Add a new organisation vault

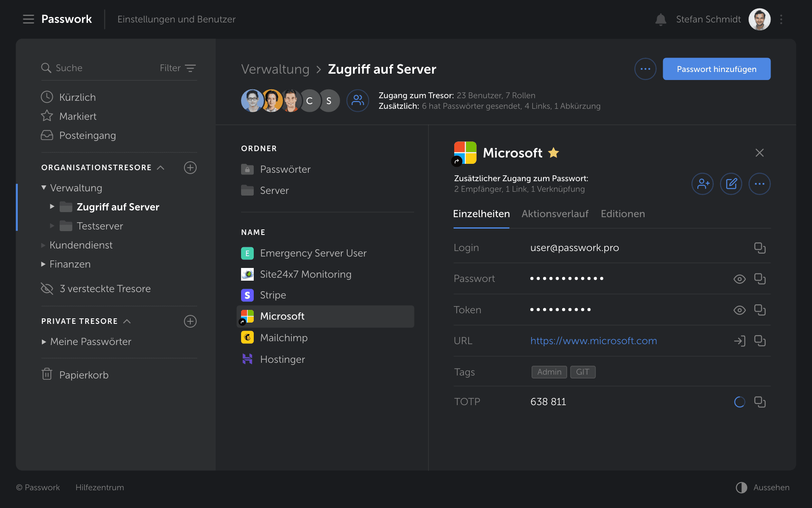[x=190, y=168]
